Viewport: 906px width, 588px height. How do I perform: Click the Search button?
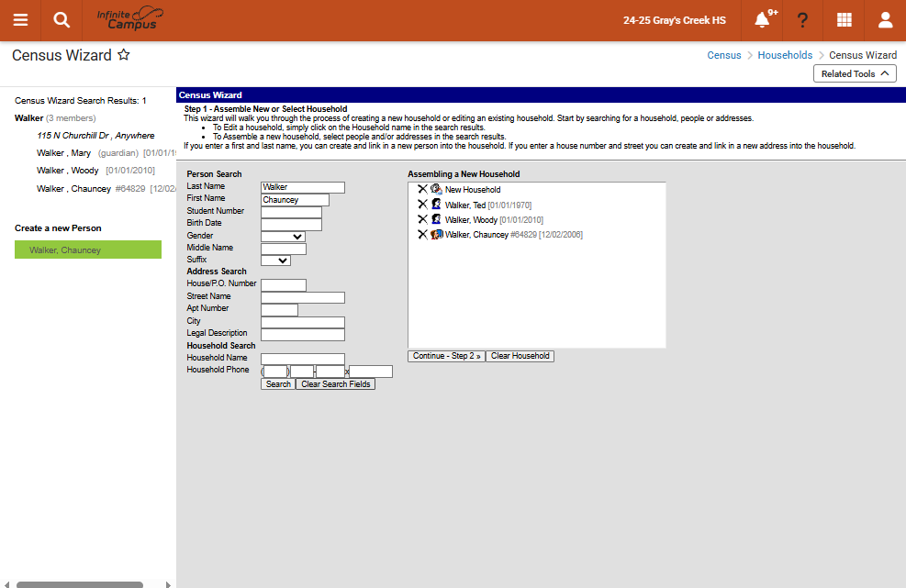pyautogui.click(x=278, y=384)
